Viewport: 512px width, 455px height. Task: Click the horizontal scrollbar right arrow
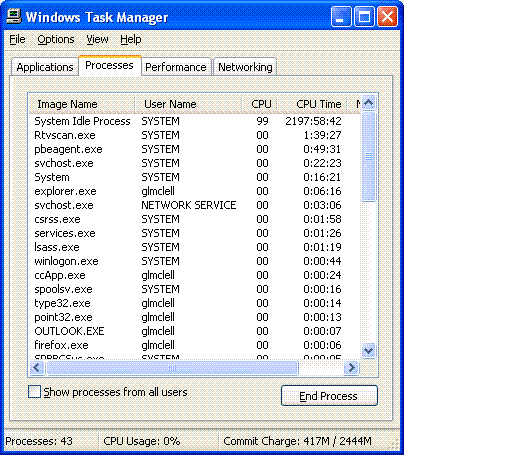[x=351, y=368]
